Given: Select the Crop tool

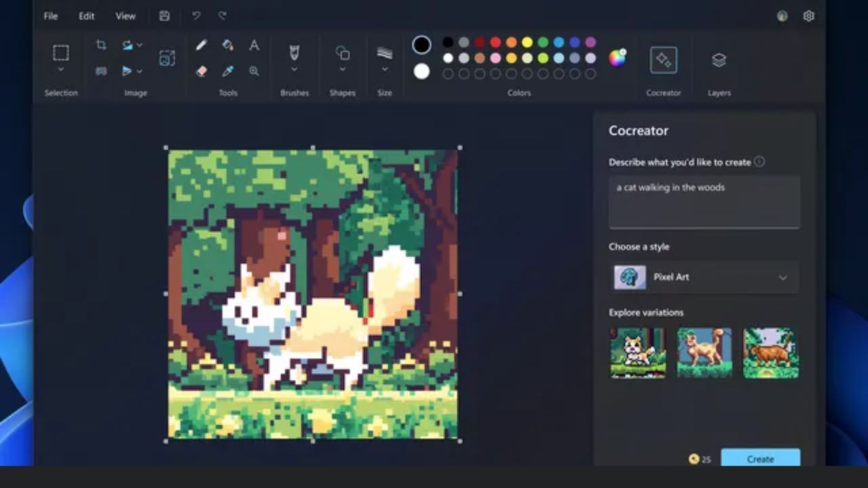Looking at the screenshot, I should [x=101, y=44].
